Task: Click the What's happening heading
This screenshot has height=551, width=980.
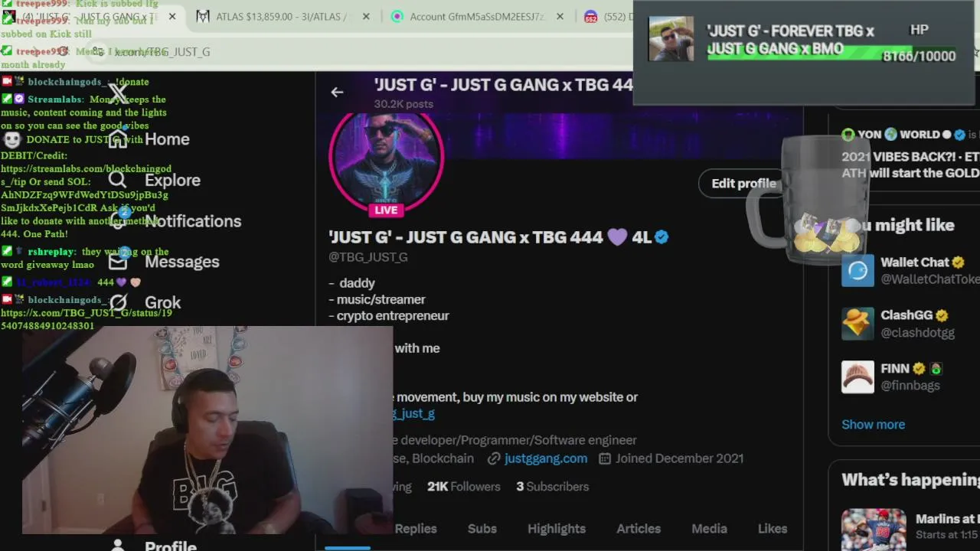Action: point(910,480)
